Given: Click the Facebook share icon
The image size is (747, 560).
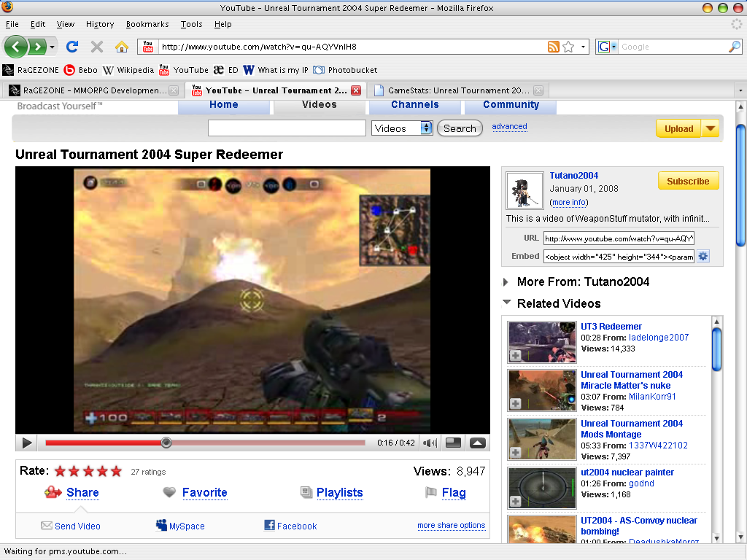Looking at the screenshot, I should pyautogui.click(x=269, y=525).
